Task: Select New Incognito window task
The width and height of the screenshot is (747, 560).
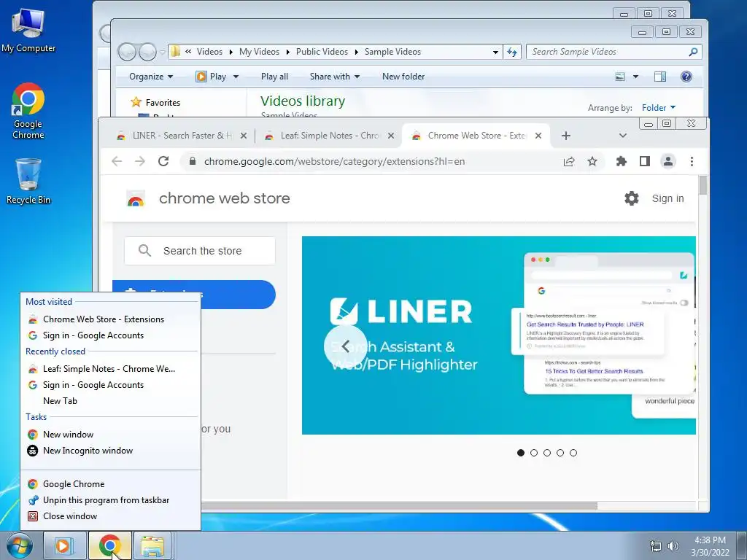Action: click(x=88, y=451)
